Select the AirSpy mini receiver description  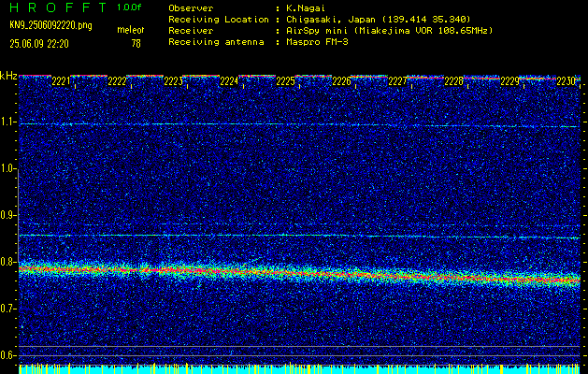pyautogui.click(x=390, y=31)
